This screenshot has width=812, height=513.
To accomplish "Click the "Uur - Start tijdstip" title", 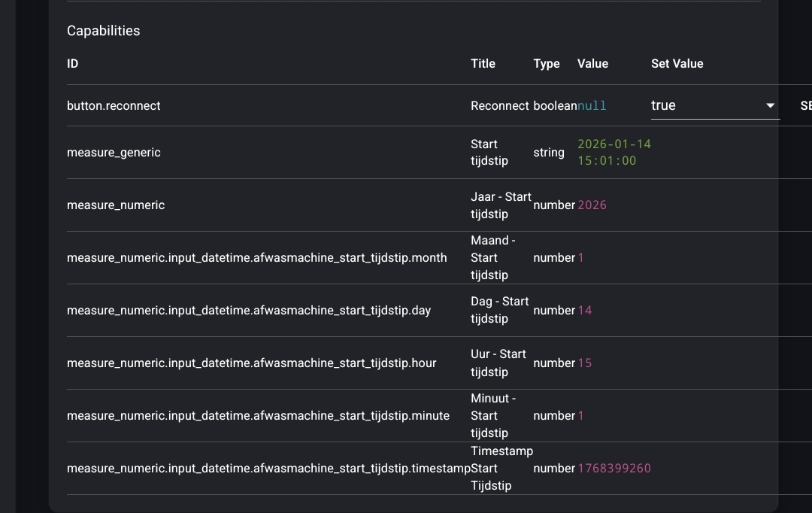I will point(498,363).
